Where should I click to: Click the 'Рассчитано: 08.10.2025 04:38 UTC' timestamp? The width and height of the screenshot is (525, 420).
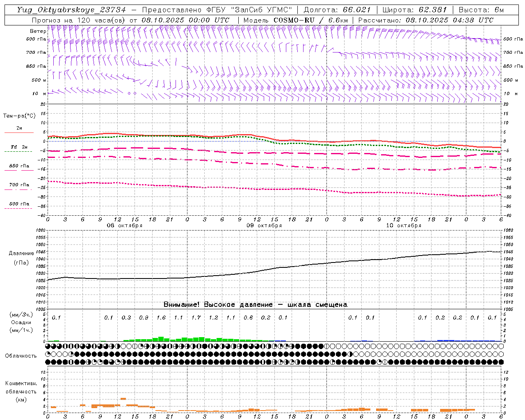[x=426, y=20]
